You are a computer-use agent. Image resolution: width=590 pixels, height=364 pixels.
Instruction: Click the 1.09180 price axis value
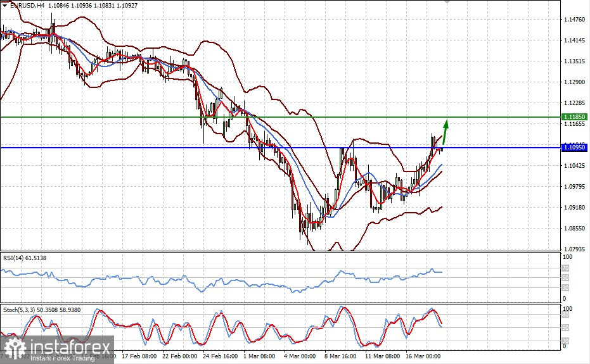coord(575,207)
